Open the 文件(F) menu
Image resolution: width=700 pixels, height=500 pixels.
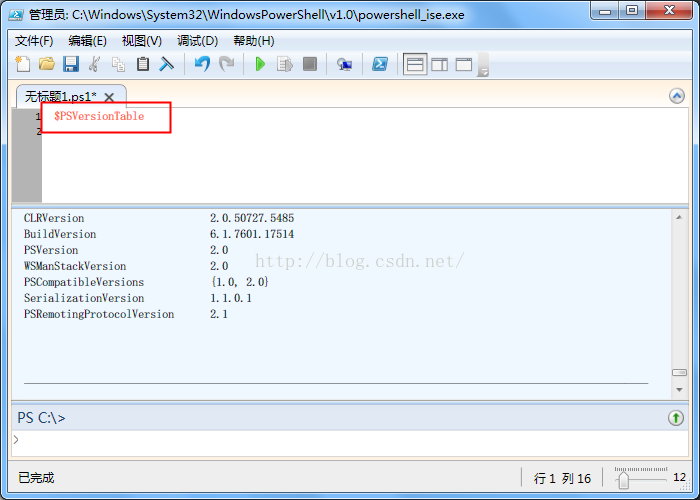coord(34,41)
